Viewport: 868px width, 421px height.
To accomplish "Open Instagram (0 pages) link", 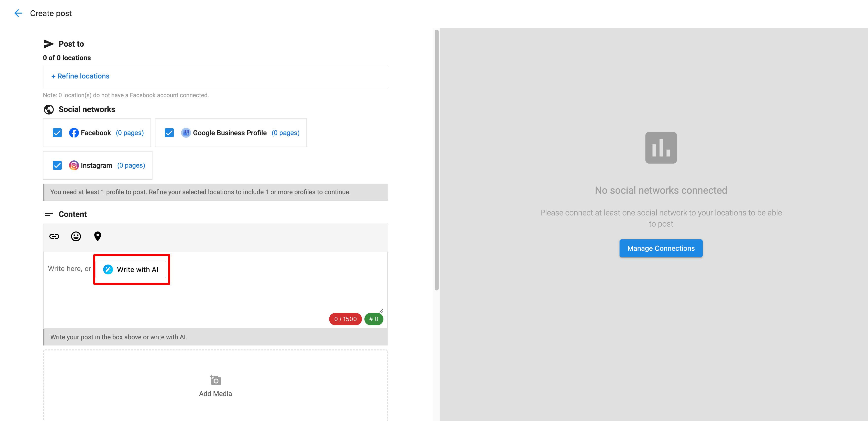I will [131, 166].
